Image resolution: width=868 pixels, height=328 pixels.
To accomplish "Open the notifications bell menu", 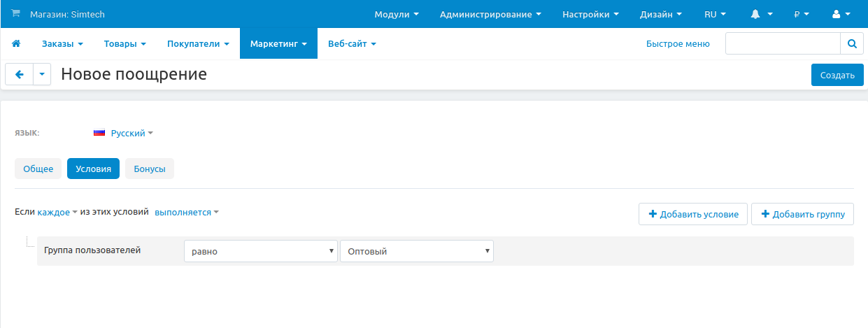I will 761,14.
